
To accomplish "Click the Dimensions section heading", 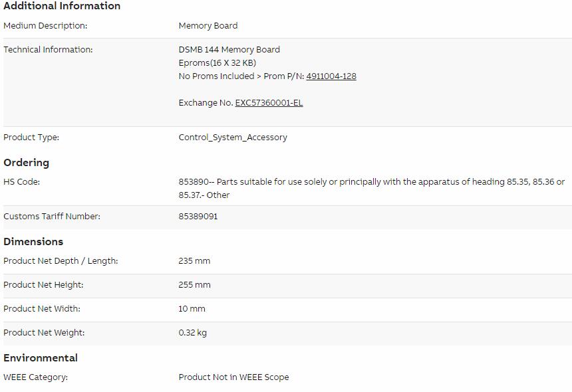I will 33,242.
